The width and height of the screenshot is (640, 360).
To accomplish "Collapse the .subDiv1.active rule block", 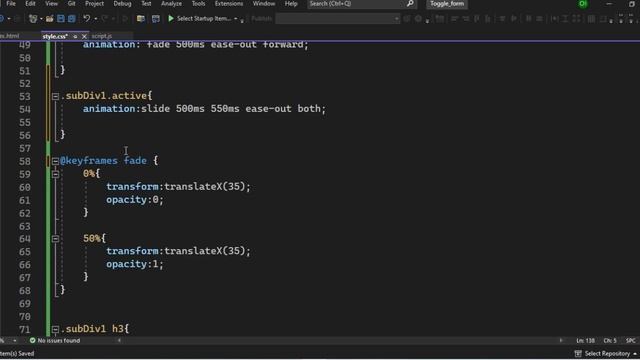I will pyautogui.click(x=55, y=96).
